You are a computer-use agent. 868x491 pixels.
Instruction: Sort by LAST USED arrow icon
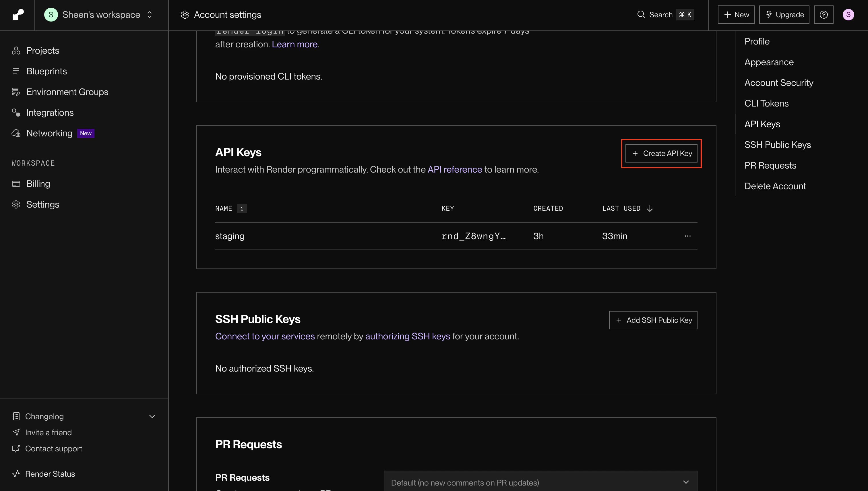tap(650, 209)
